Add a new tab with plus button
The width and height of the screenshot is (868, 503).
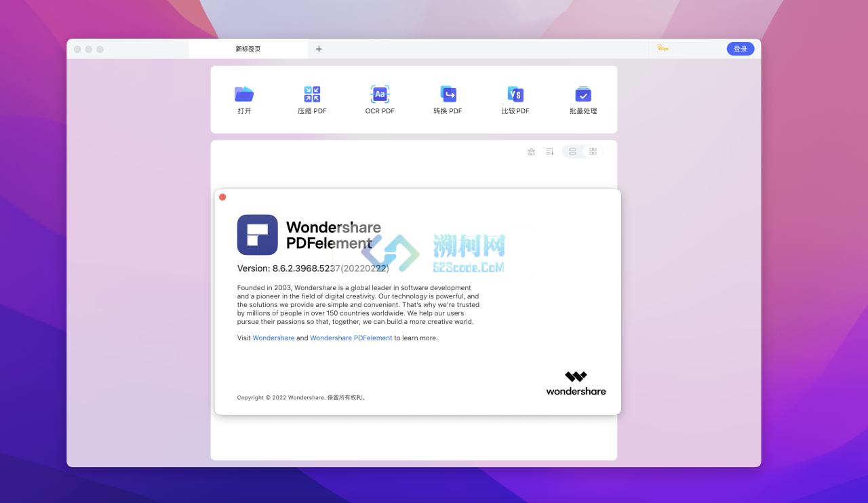319,49
